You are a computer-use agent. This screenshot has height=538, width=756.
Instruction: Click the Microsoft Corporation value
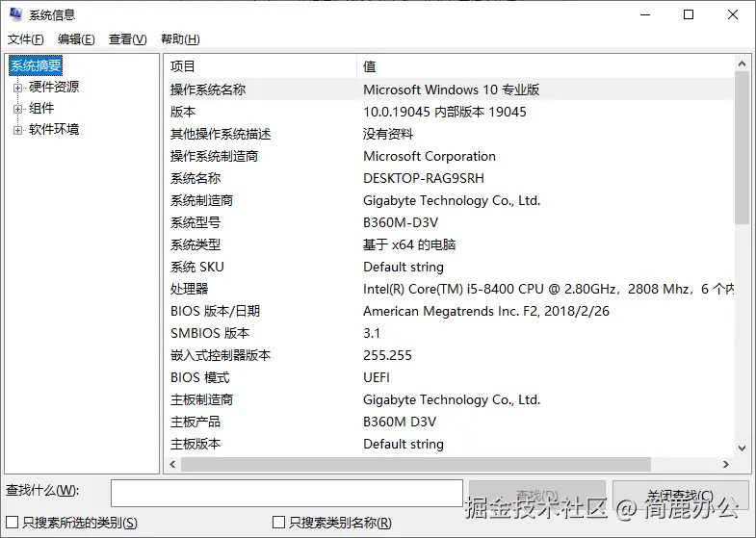click(430, 156)
